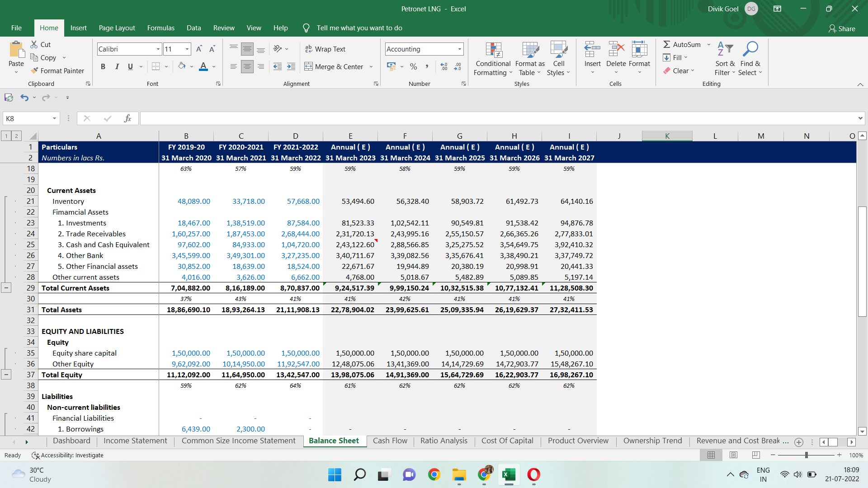Click the Cut scissors icon
868x488 pixels.
(x=34, y=44)
